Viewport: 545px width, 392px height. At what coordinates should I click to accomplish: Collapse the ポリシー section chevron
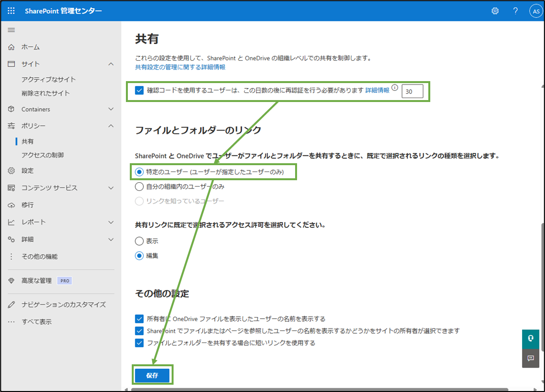(111, 126)
